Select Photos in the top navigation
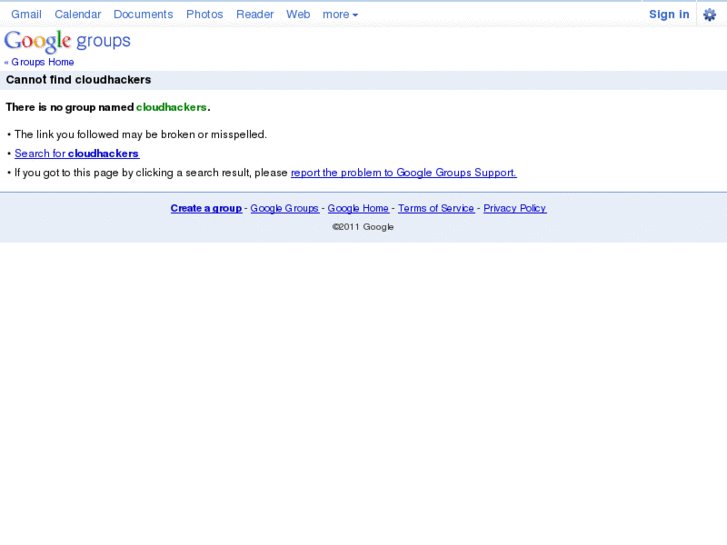Viewport: 727px width, 545px height. (x=204, y=14)
